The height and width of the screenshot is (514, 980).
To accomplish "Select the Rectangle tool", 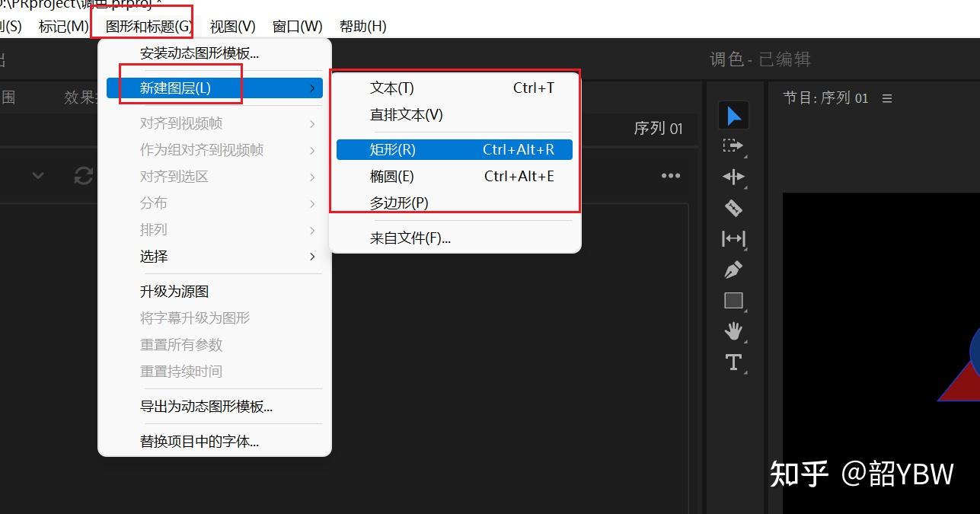I will pyautogui.click(x=733, y=300).
